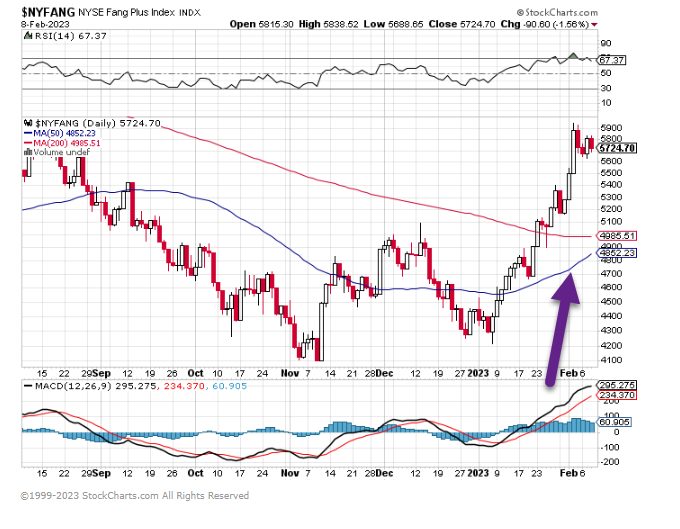Click the red 234.370 value in the MACD label

(x=182, y=386)
